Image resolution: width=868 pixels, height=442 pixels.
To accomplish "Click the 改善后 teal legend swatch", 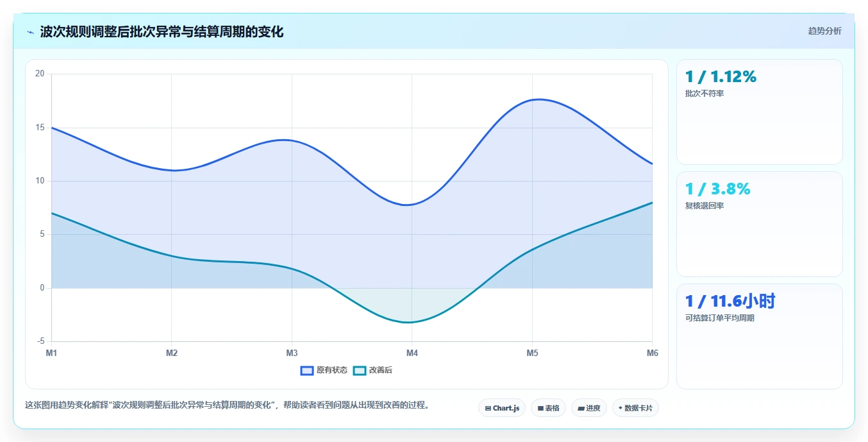I will [x=360, y=370].
